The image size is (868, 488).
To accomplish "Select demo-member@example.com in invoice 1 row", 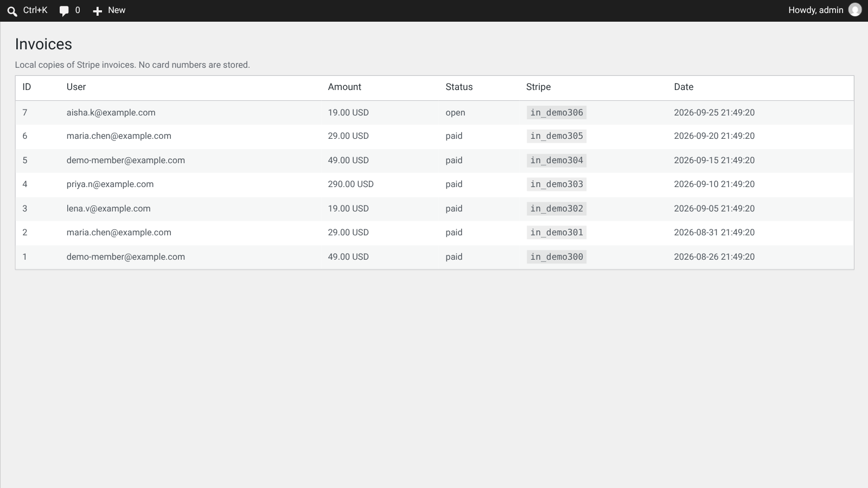I will 126,257.
